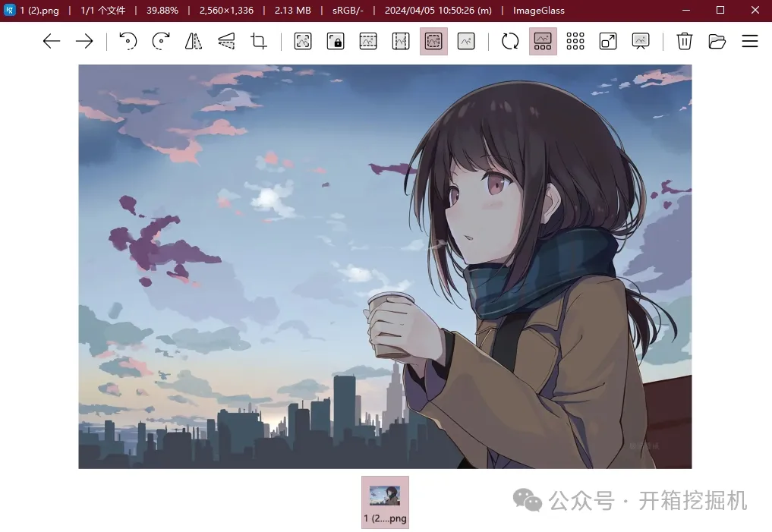Rotate image counterclockwise
The image size is (772, 532).
tap(128, 42)
